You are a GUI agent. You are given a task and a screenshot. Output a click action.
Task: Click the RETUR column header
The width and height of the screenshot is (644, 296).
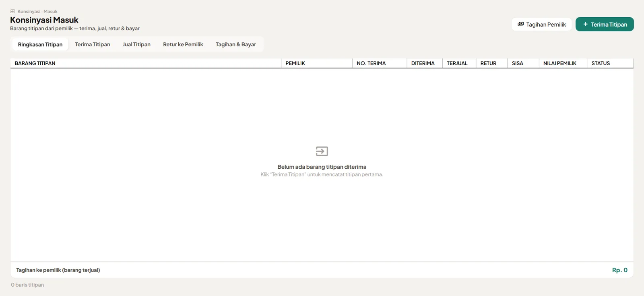tap(492, 63)
